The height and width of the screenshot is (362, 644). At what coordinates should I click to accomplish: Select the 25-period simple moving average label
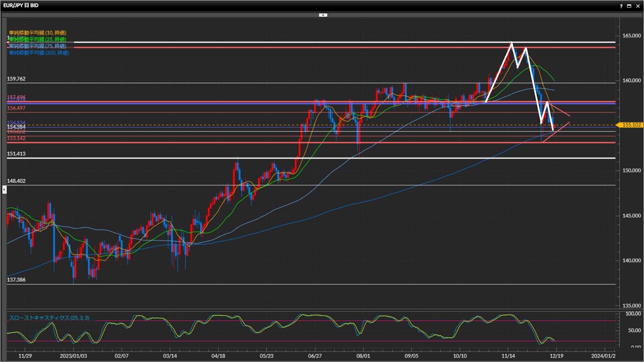[38, 39]
